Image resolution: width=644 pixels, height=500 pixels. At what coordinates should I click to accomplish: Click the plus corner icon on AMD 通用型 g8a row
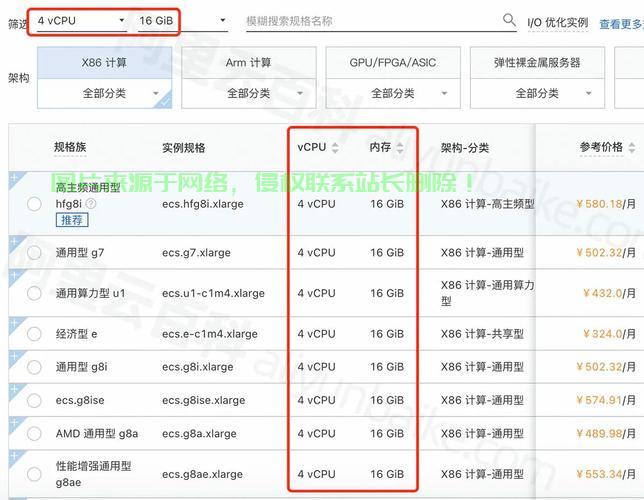[15, 422]
